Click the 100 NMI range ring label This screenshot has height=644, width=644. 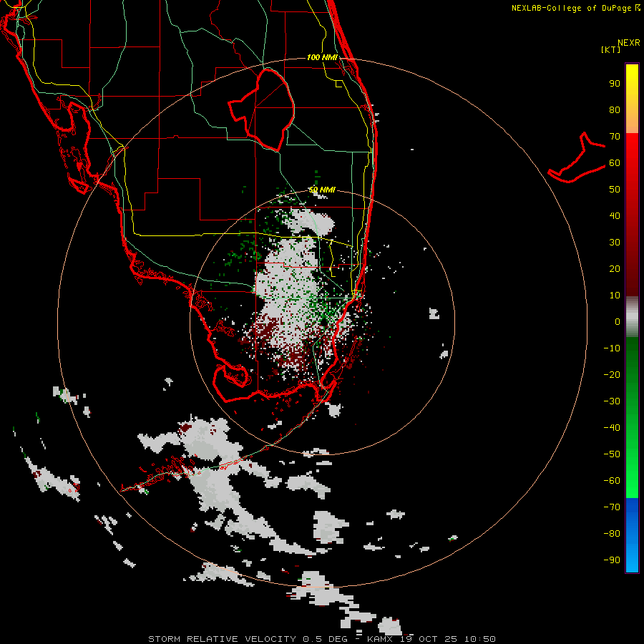tap(323, 57)
